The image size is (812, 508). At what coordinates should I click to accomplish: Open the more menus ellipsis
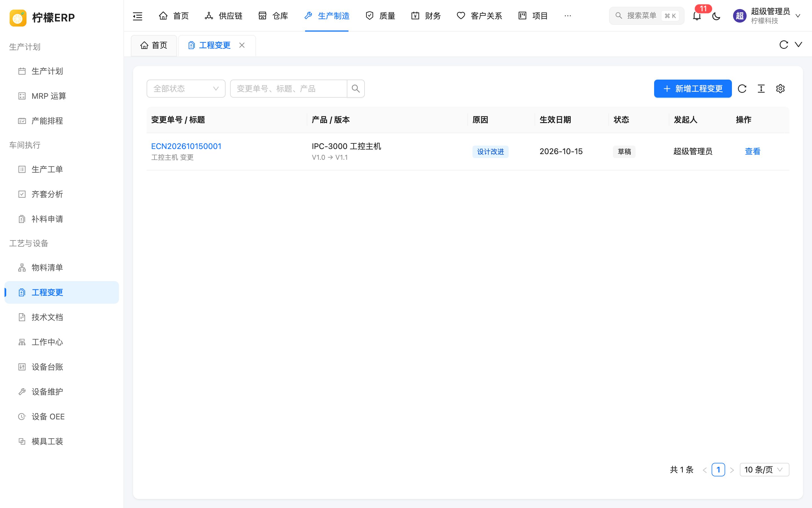[x=568, y=16]
